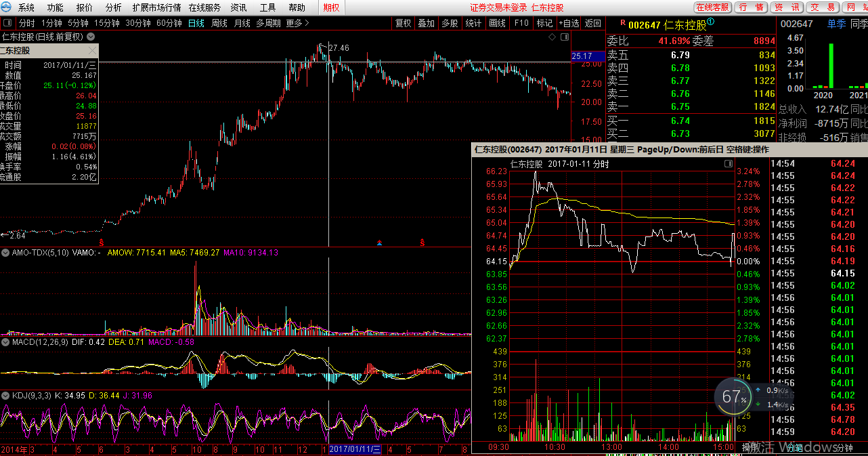Viewport: 868px width, 456px height.
Task: Click the +自选 toolbar button
Action: click(569, 23)
